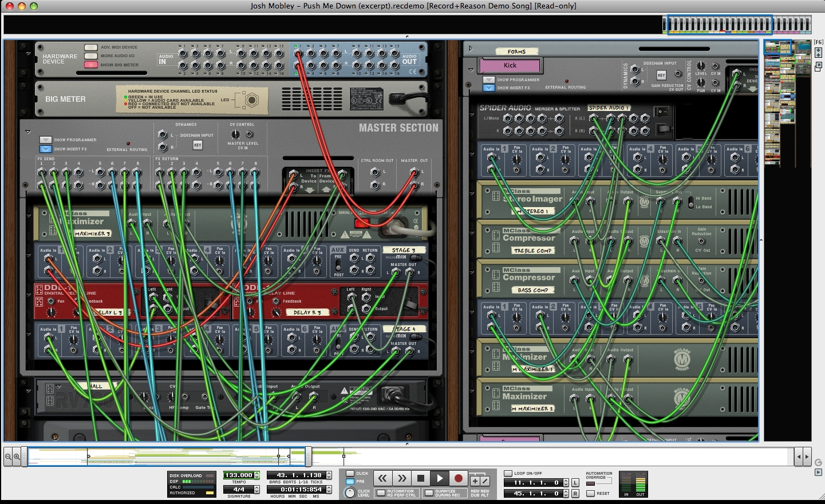Toggle Master Section Show Programmer
Image resolution: width=825 pixels, height=504 pixels.
[46, 140]
